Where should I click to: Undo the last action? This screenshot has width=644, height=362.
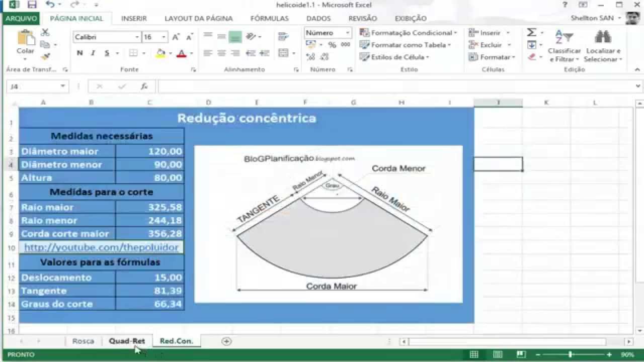coord(50,5)
